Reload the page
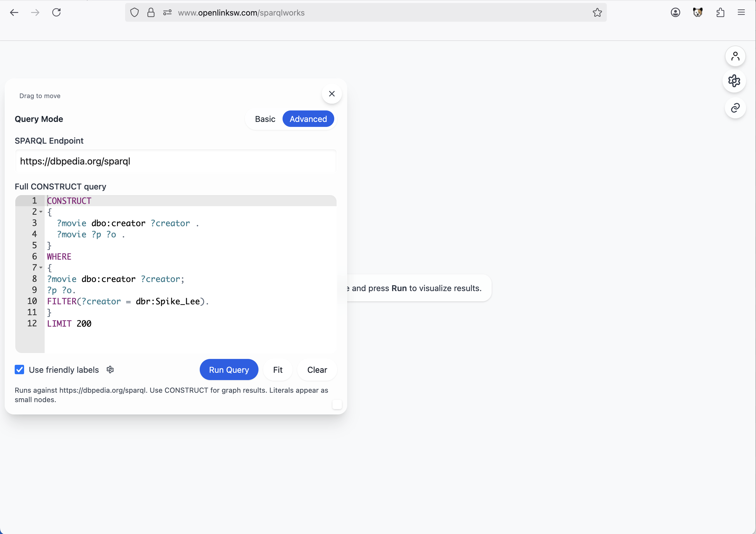 pyautogui.click(x=56, y=13)
